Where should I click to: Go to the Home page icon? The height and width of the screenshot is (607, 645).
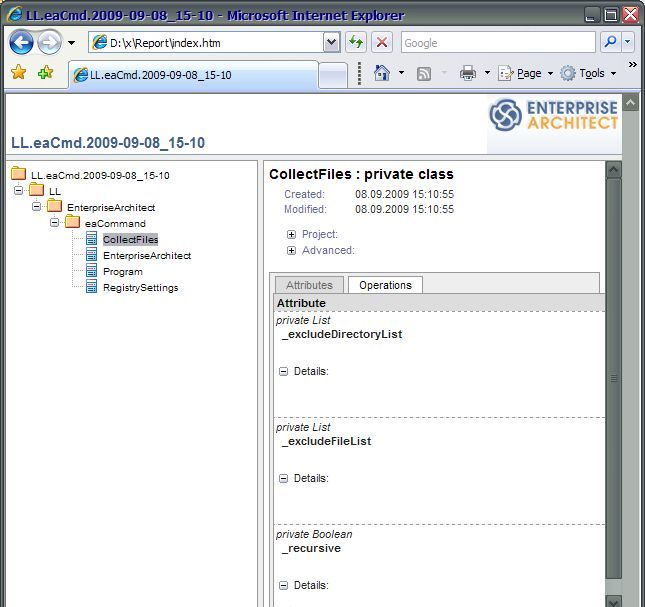382,73
